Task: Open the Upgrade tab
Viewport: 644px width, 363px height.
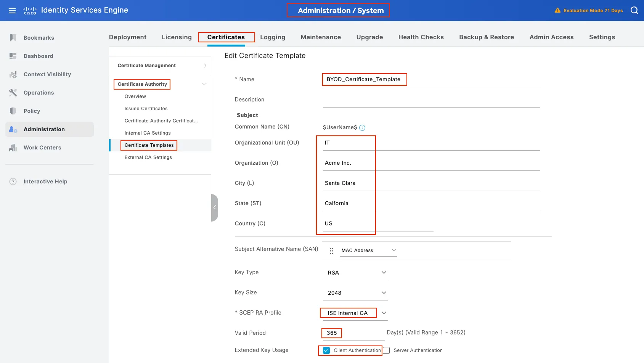Action: [369, 37]
